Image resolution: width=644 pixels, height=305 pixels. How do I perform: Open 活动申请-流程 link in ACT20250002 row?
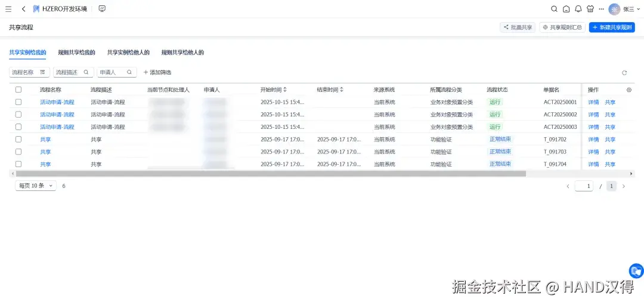[57, 115]
